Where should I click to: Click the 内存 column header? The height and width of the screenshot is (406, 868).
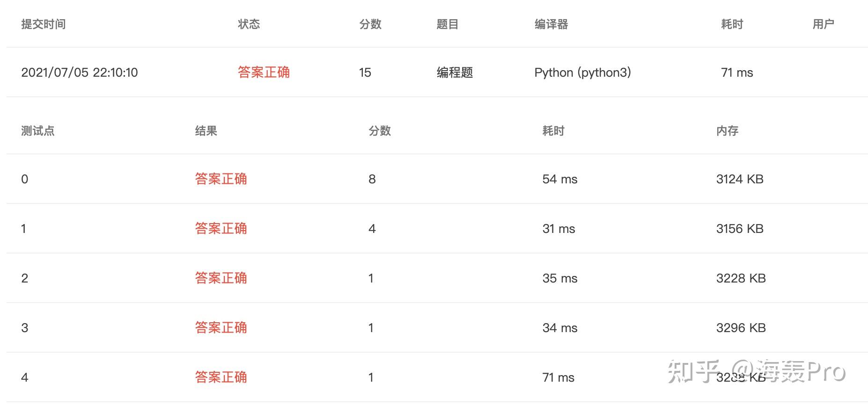727,131
